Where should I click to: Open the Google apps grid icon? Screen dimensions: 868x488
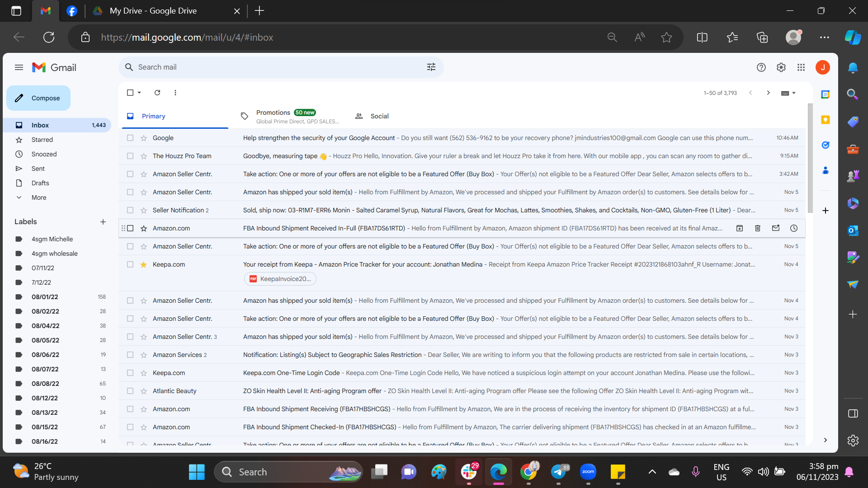click(x=801, y=67)
